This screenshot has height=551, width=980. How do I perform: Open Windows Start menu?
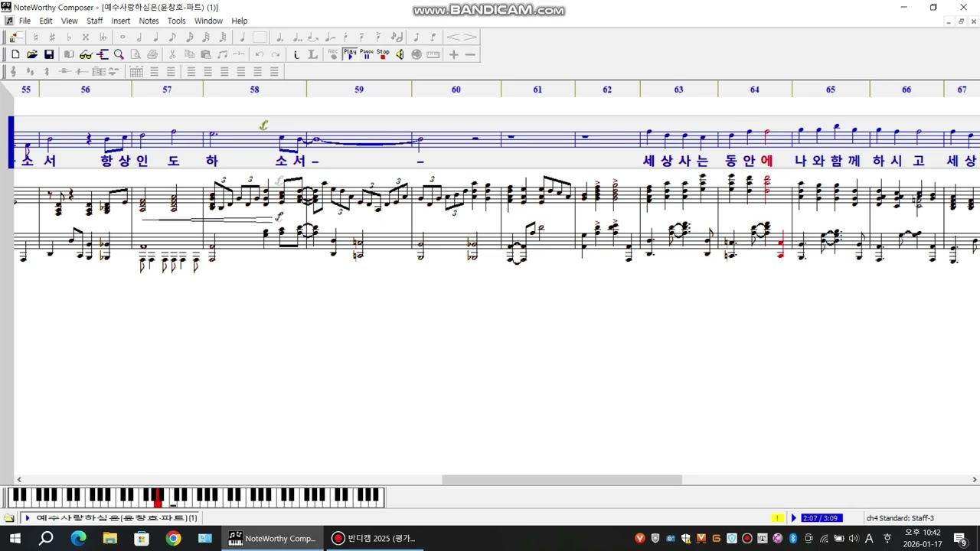point(14,539)
